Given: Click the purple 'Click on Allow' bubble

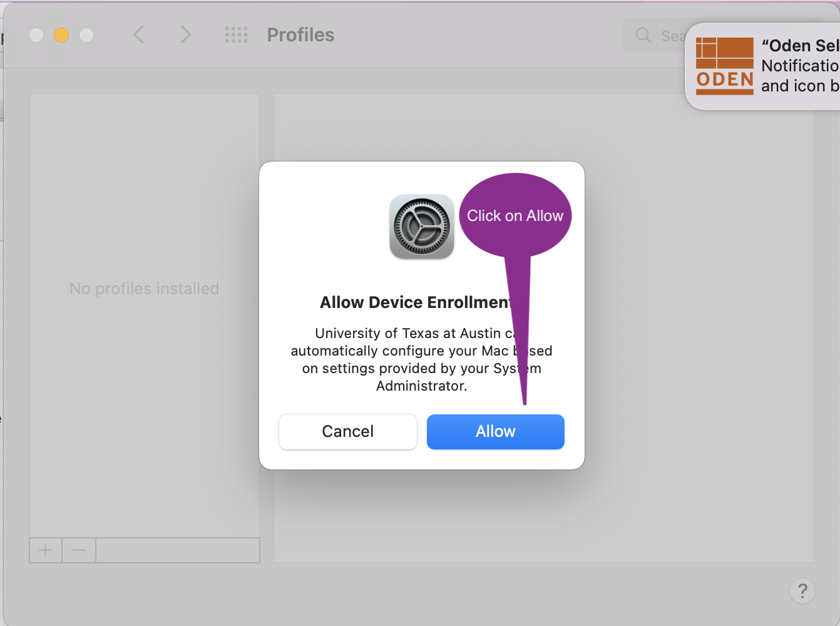Looking at the screenshot, I should coord(515,215).
